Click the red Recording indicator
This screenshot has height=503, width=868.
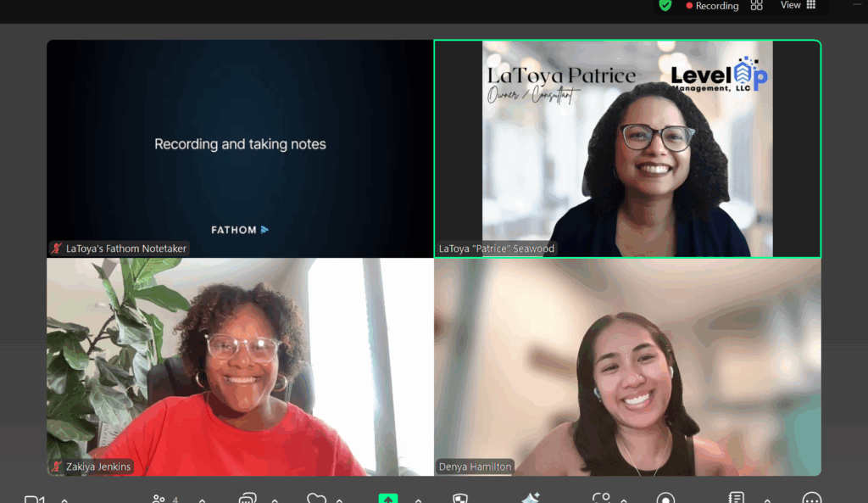(x=712, y=6)
